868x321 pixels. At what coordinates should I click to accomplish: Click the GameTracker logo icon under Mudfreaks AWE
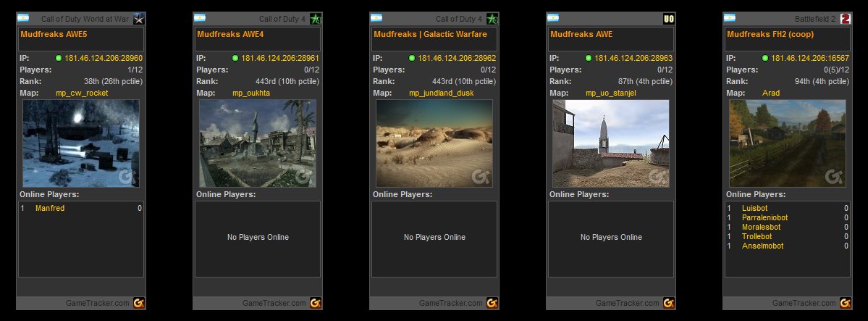(x=669, y=303)
